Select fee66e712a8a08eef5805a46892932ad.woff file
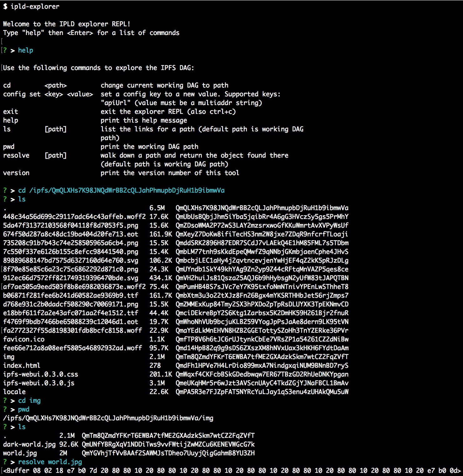 pos(73,348)
